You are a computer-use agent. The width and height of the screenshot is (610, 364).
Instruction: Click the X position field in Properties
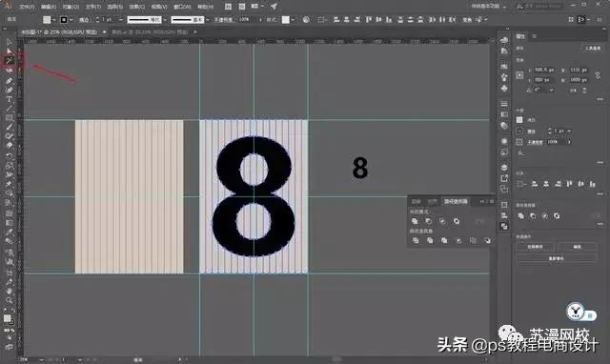(544, 70)
